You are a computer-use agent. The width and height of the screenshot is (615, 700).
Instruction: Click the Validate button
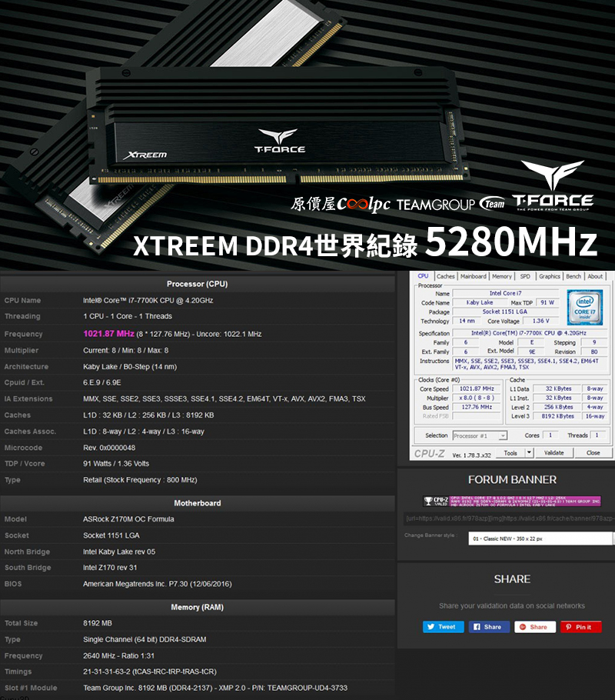553,452
